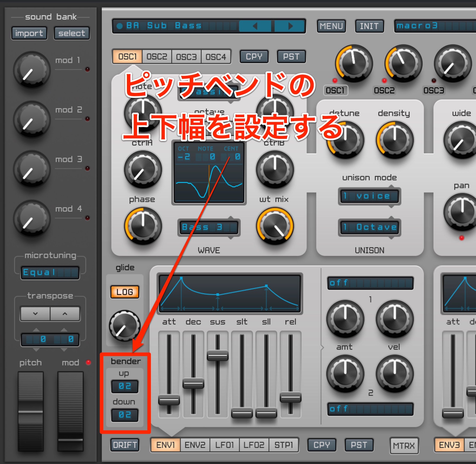Click the envelope vel 1 knob
476x464 pixels.
(x=395, y=319)
